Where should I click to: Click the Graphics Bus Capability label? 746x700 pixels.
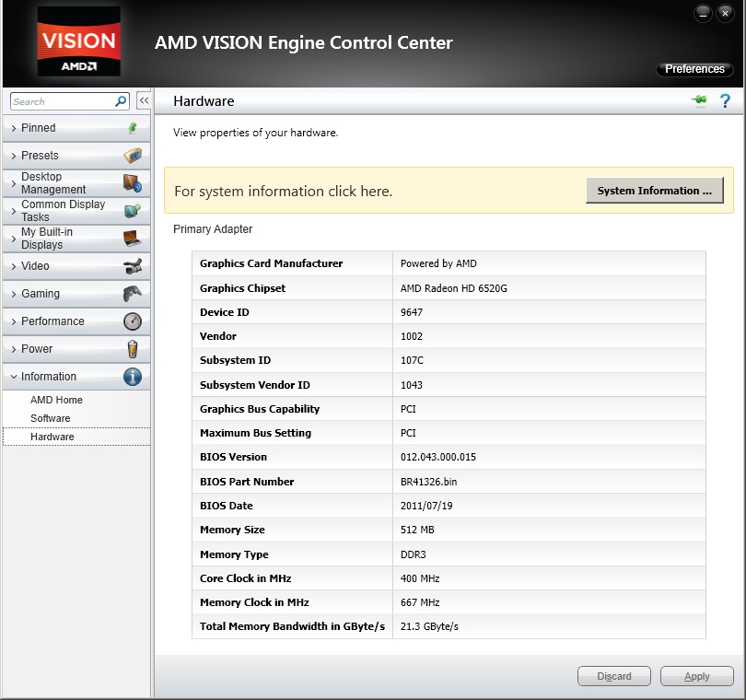(x=260, y=409)
